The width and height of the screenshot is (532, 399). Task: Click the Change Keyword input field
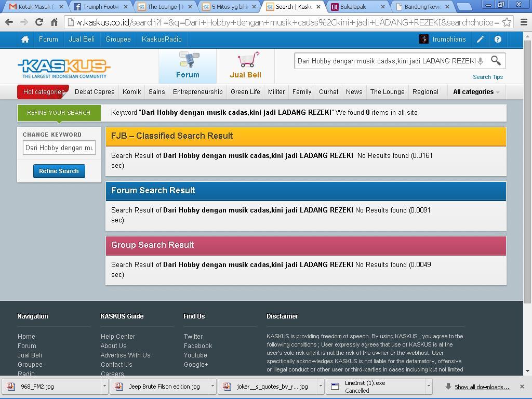pyautogui.click(x=59, y=148)
